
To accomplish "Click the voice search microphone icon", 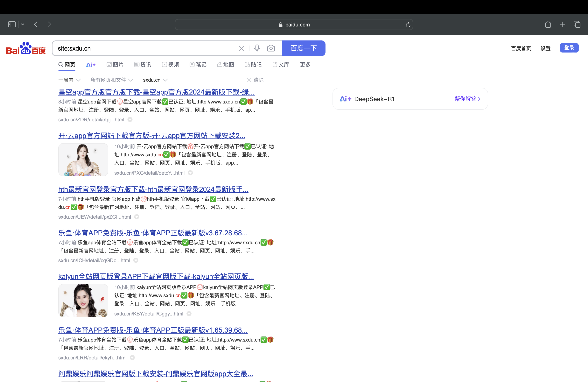I will click(257, 48).
